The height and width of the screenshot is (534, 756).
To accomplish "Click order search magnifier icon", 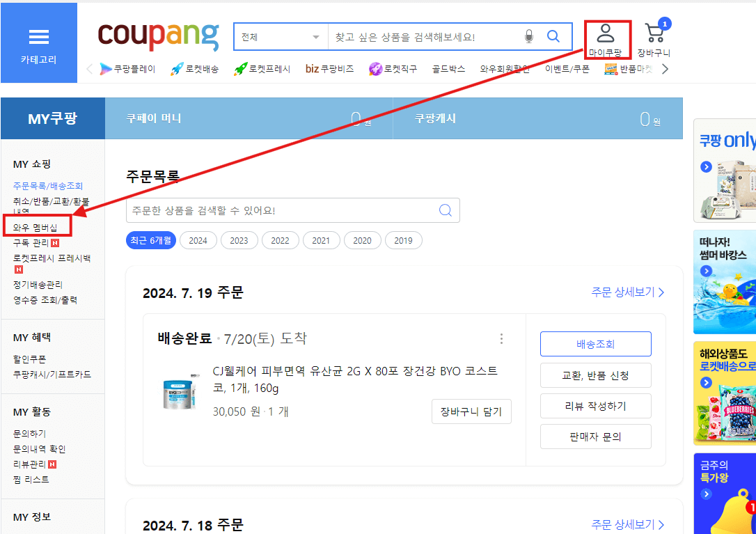I will [x=446, y=210].
